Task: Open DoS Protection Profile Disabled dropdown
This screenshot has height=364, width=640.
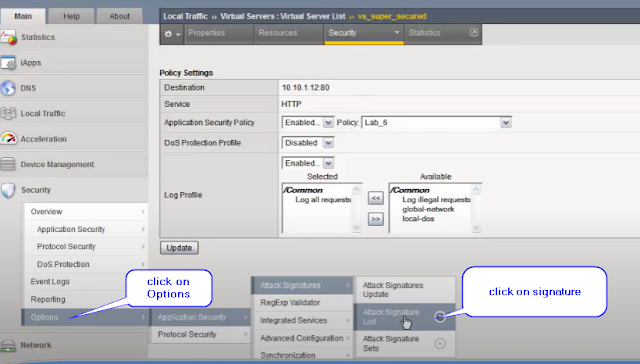Action: click(308, 143)
